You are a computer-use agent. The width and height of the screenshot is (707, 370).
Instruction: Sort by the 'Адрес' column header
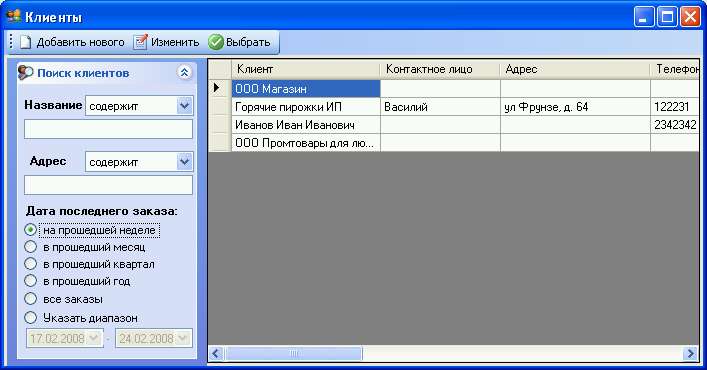click(x=575, y=69)
